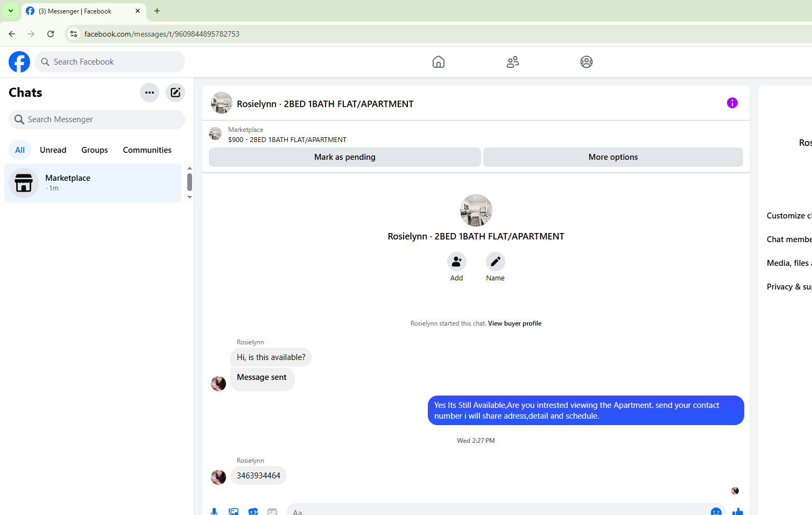Viewport: 812px width, 515px height.
Task: Click Mark as pending button
Action: pos(345,157)
